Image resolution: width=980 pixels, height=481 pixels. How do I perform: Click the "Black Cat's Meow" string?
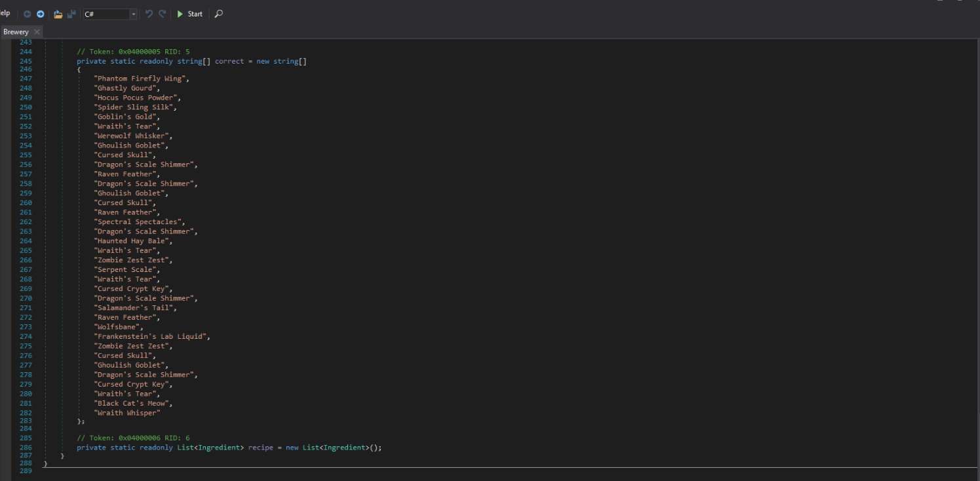(x=132, y=404)
